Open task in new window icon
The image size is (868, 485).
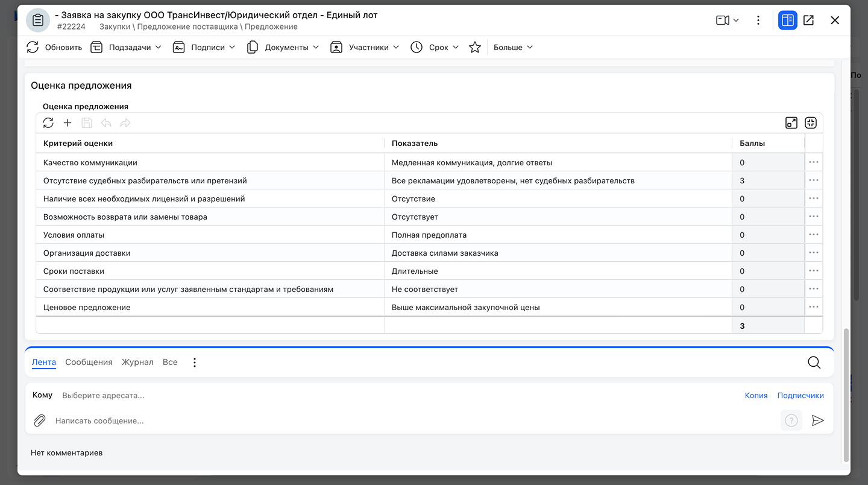[808, 21]
